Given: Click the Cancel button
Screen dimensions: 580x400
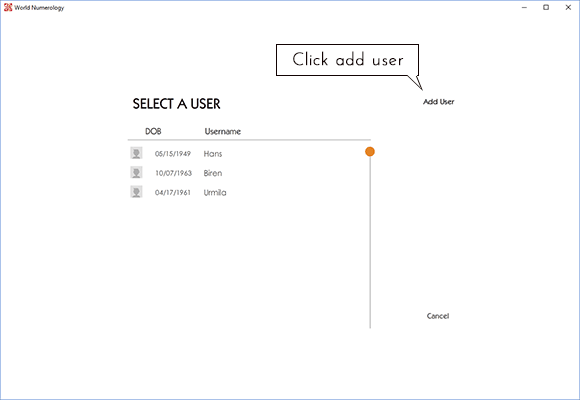Looking at the screenshot, I should pos(438,316).
